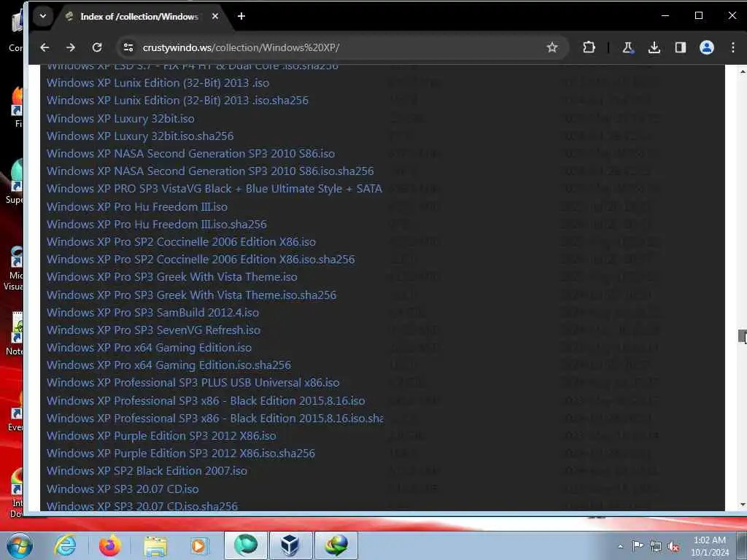Open Windows XP SP3 20.07 CD.iso.sha256
The image size is (747, 560).
142,506
